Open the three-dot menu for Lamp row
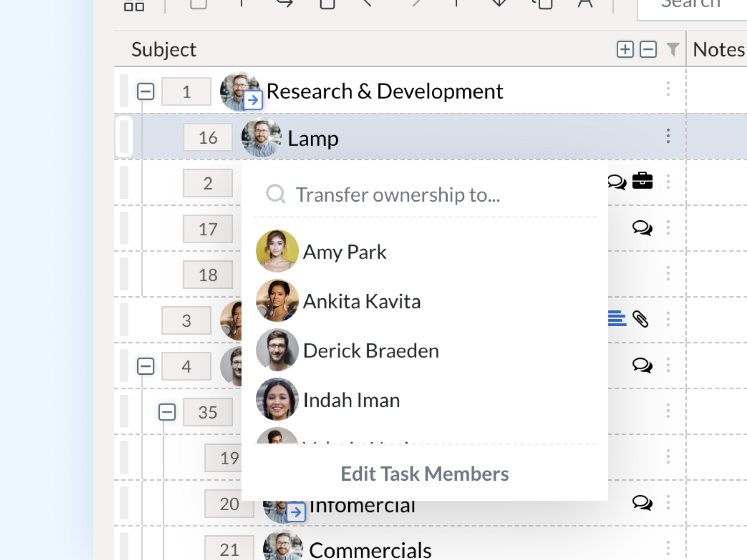Viewport: 747px width, 560px height. pyautogui.click(x=668, y=136)
